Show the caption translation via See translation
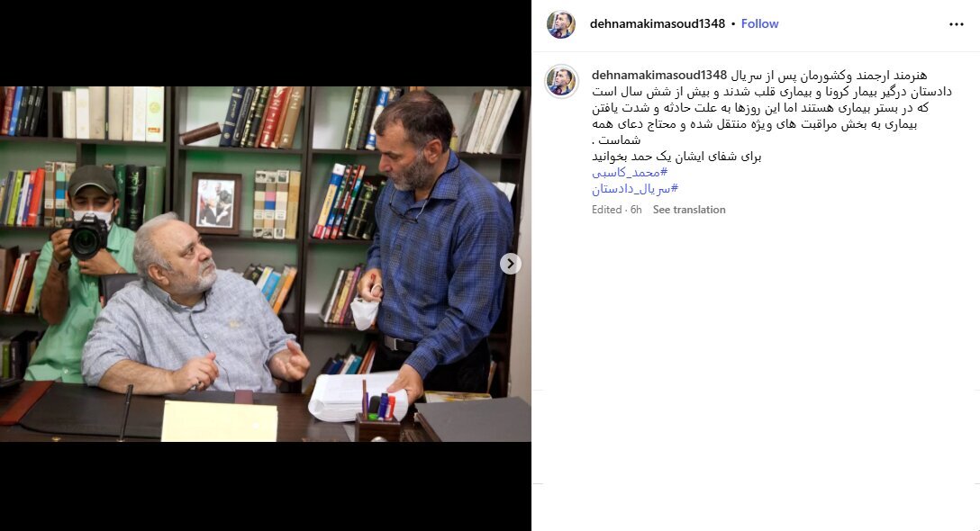980x531 pixels. point(689,210)
